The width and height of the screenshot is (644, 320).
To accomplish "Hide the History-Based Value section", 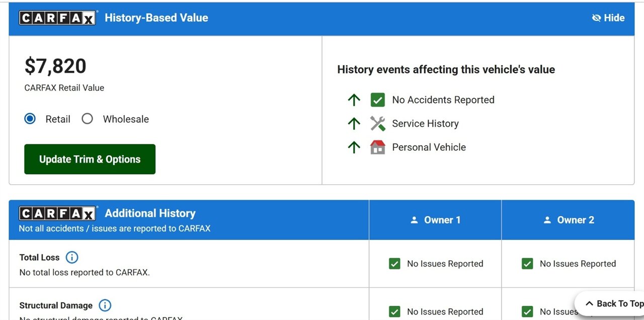I will pos(608,18).
